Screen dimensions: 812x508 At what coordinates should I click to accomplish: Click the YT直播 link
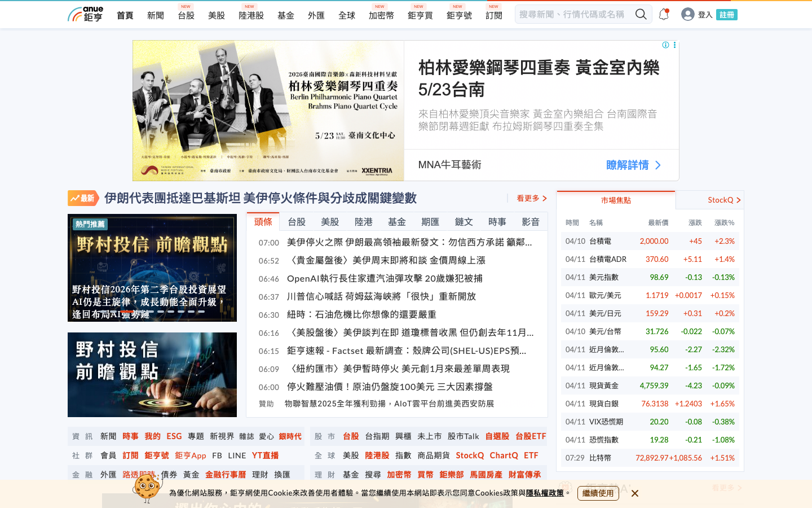pyautogui.click(x=266, y=456)
